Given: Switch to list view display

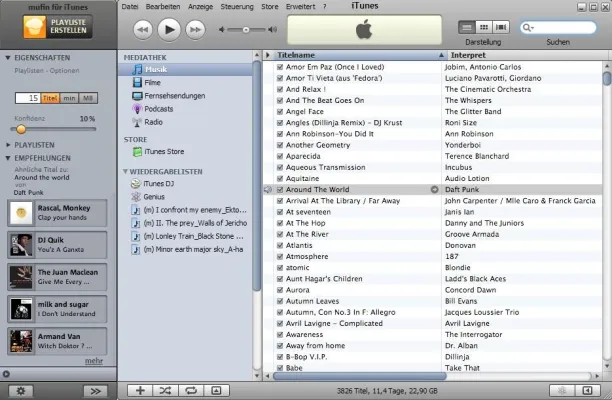Looking at the screenshot, I should click(466, 27).
